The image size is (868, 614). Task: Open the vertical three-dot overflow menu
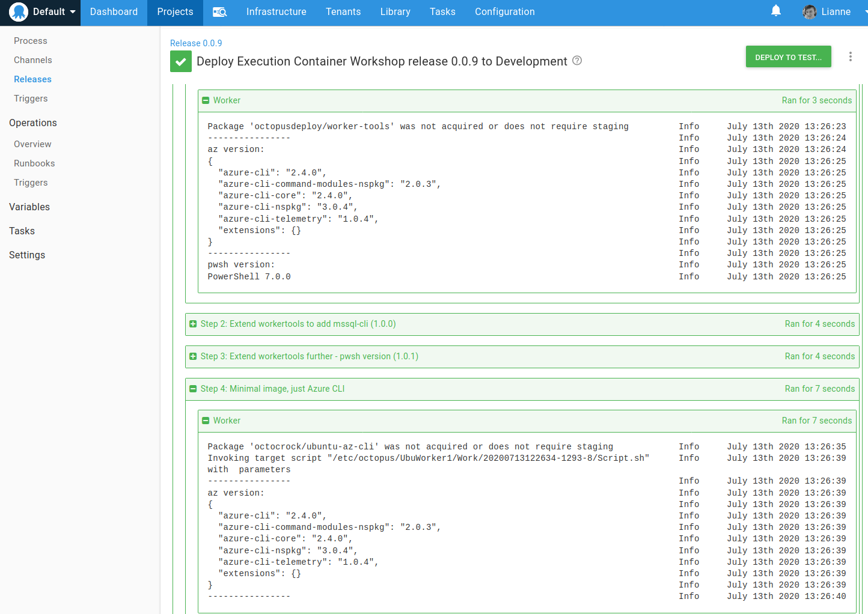click(850, 56)
